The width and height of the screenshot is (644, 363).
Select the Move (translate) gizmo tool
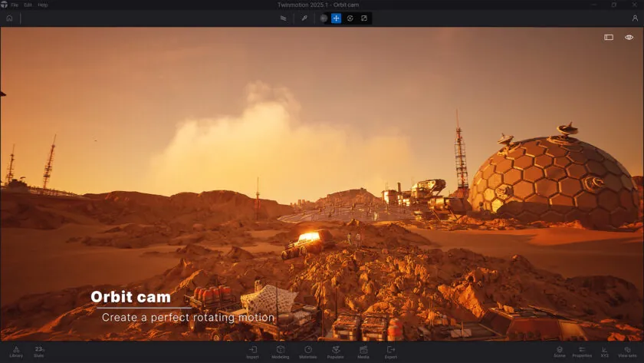pos(336,18)
